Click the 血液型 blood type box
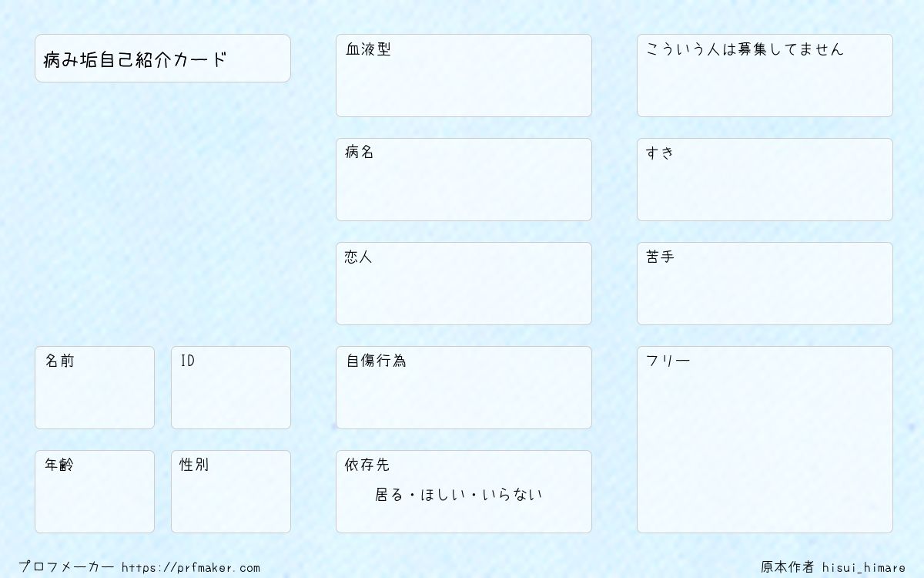 coord(464,76)
